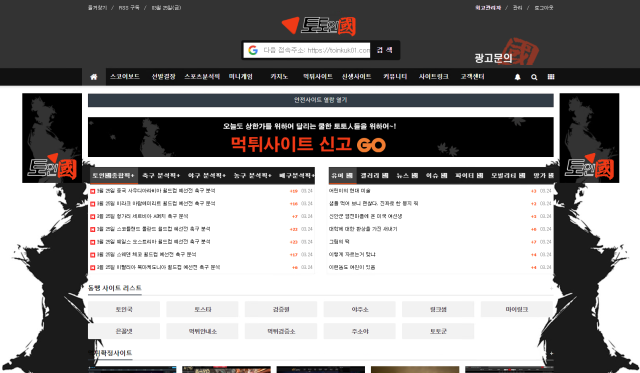Switch to the 축구 분석픽+ tab

click(161, 175)
